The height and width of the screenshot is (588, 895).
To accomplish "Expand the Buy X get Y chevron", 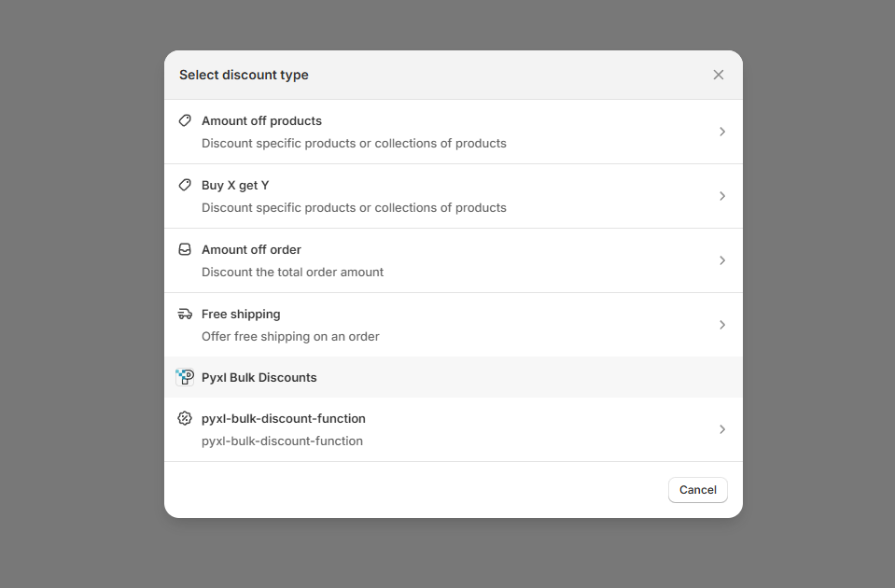I will pyautogui.click(x=721, y=196).
